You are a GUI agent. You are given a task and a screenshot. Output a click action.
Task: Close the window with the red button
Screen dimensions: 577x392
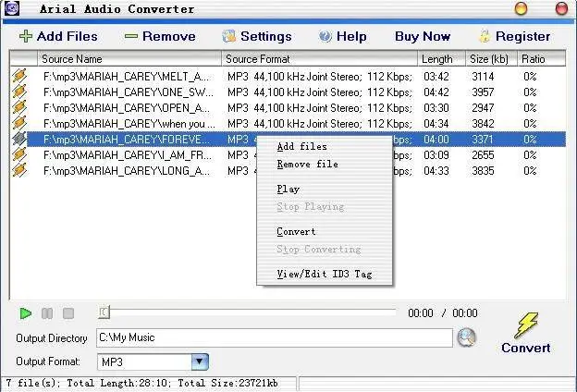click(561, 8)
